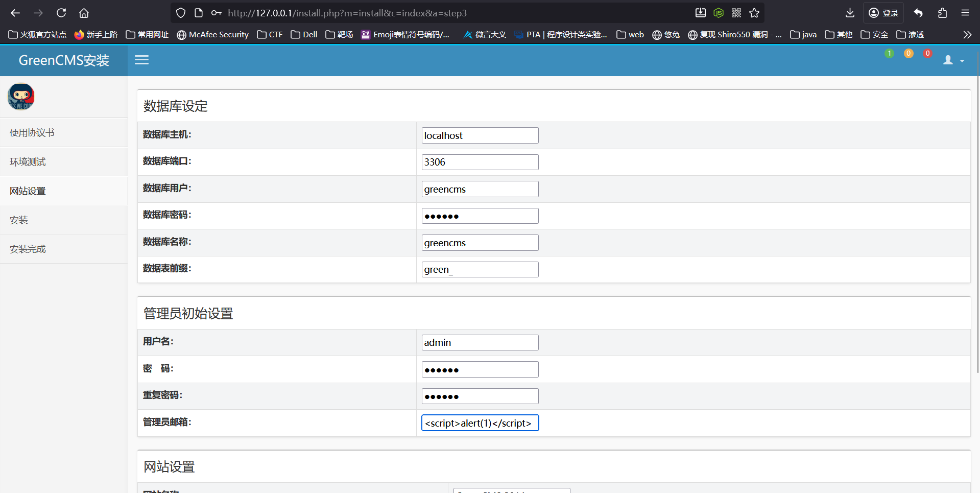Click the orange notification badge
Screen dimensions: 980x493
click(x=909, y=54)
